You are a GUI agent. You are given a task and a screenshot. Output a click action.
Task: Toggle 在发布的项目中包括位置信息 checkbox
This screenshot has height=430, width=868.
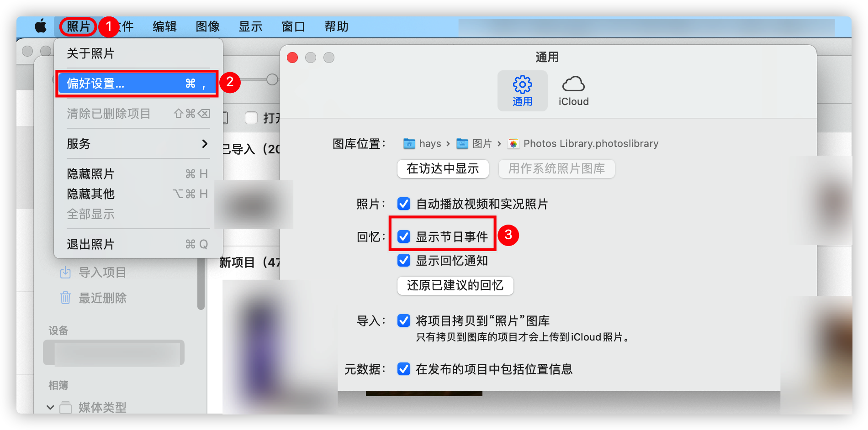click(x=404, y=369)
